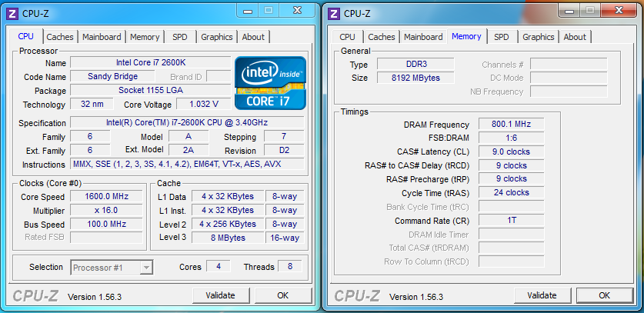Click the Threads count value '8'
This screenshot has height=313, width=644.
click(290, 266)
